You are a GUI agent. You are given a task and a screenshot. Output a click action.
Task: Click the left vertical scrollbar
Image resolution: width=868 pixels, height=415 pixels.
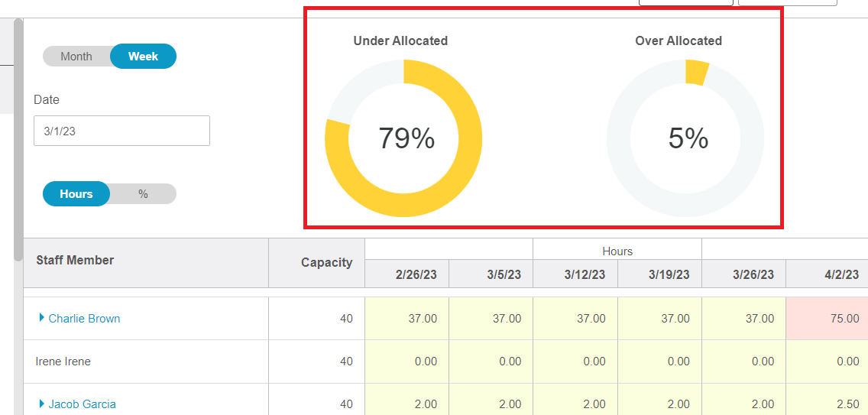click(18, 138)
